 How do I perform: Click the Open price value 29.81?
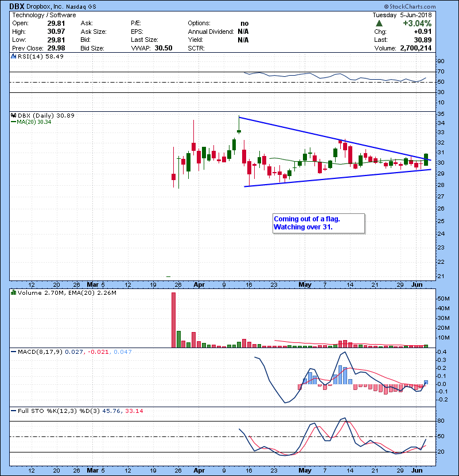pyautogui.click(x=56, y=24)
